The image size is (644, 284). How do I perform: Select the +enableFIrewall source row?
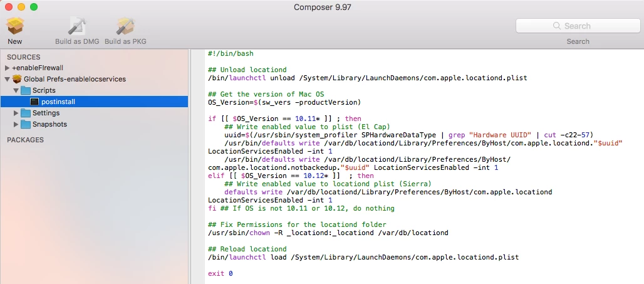(x=94, y=68)
